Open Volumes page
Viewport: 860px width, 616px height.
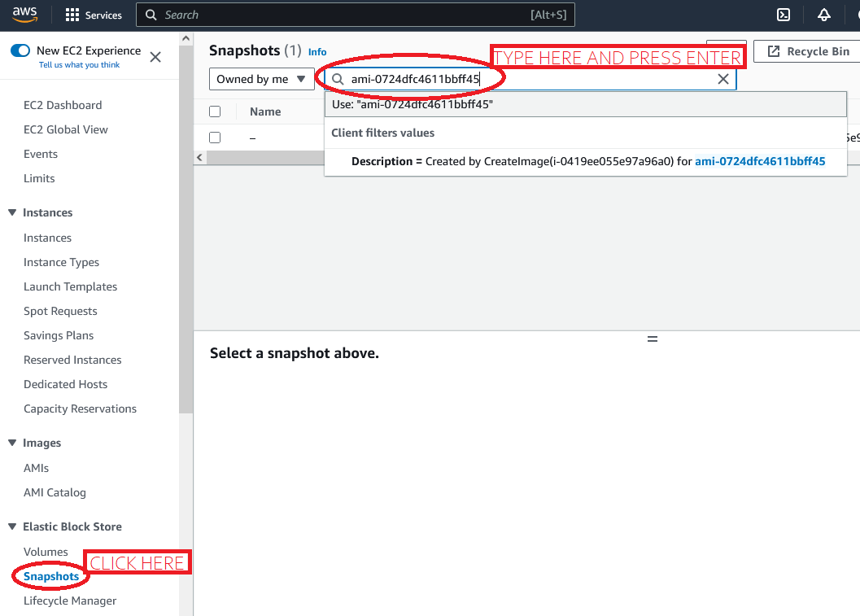[46, 552]
